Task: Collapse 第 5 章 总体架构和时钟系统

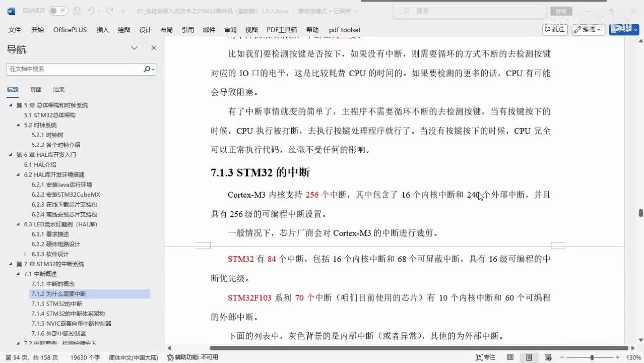Action: tap(11, 105)
